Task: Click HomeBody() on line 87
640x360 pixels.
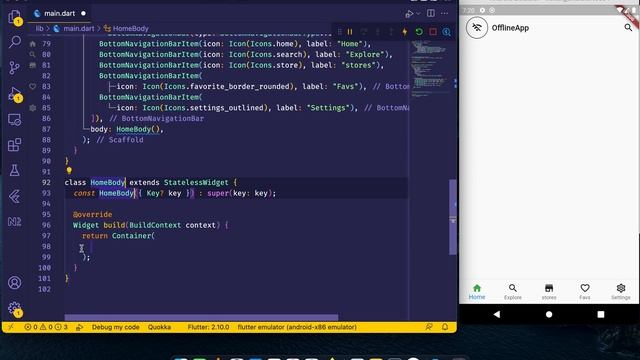Action: 138,129
